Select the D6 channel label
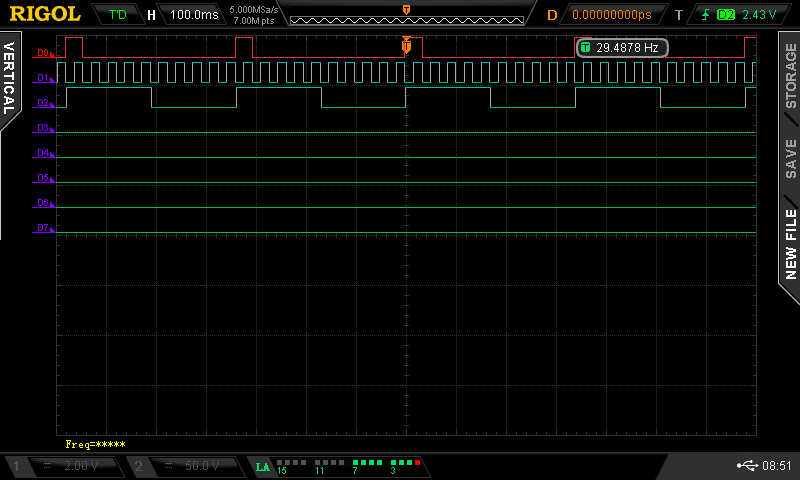The width and height of the screenshot is (800, 480). click(x=43, y=203)
